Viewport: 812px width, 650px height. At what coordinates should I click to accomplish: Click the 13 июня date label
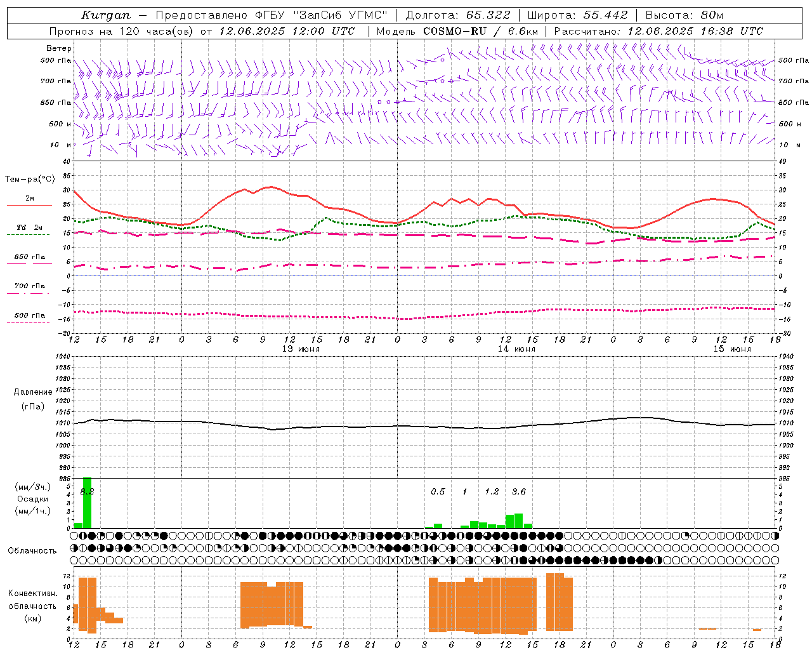(301, 349)
